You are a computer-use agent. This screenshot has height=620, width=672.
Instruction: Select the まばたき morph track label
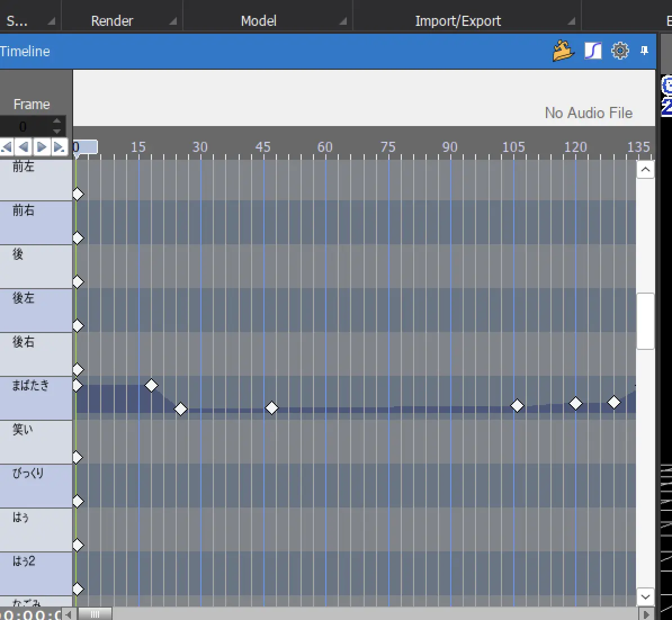pyautogui.click(x=36, y=398)
